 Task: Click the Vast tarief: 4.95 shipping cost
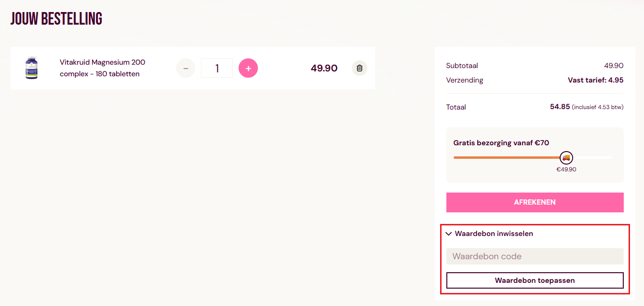595,80
